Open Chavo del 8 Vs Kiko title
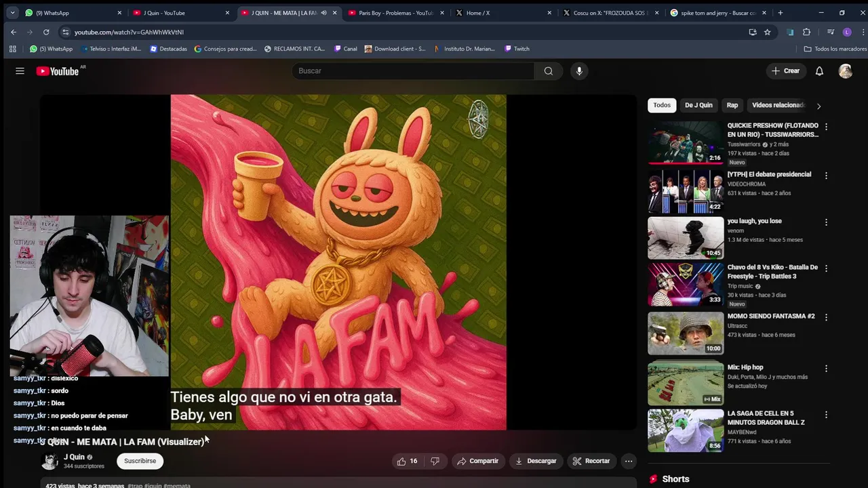This screenshot has height=488, width=868. (772, 272)
